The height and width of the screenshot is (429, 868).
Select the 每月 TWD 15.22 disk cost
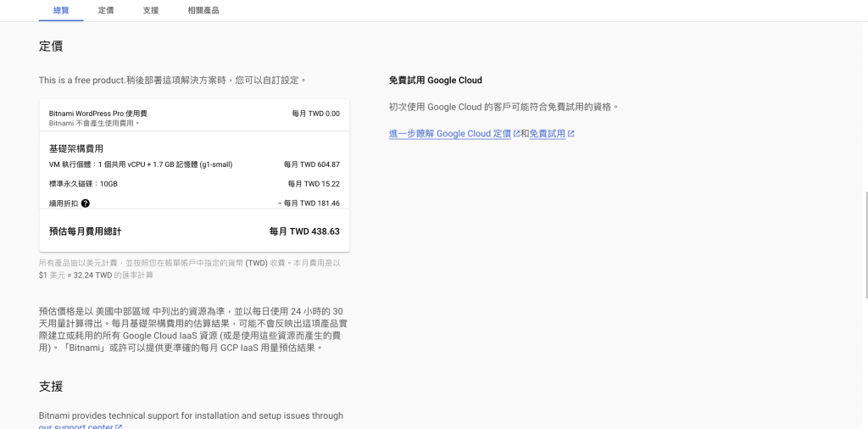(314, 184)
